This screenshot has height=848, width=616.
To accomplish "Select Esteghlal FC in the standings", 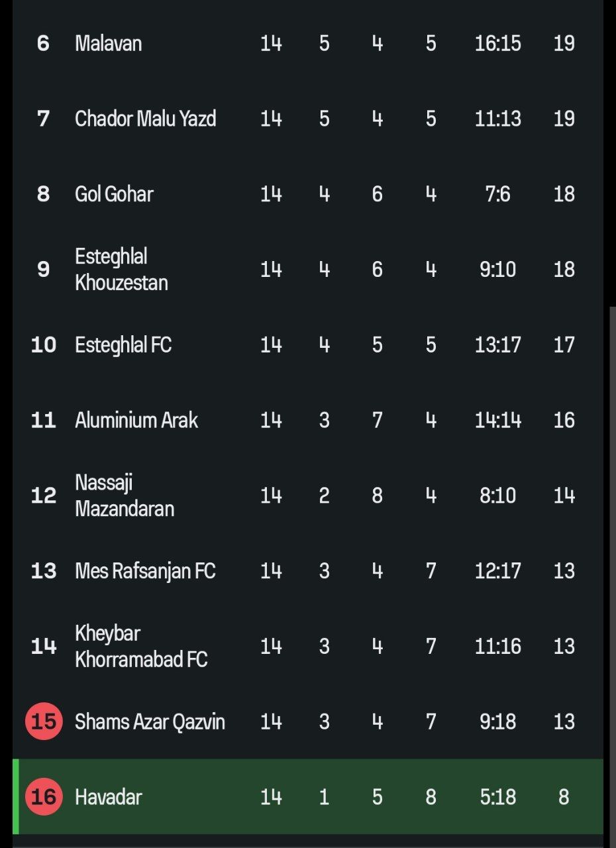I will 123,344.
